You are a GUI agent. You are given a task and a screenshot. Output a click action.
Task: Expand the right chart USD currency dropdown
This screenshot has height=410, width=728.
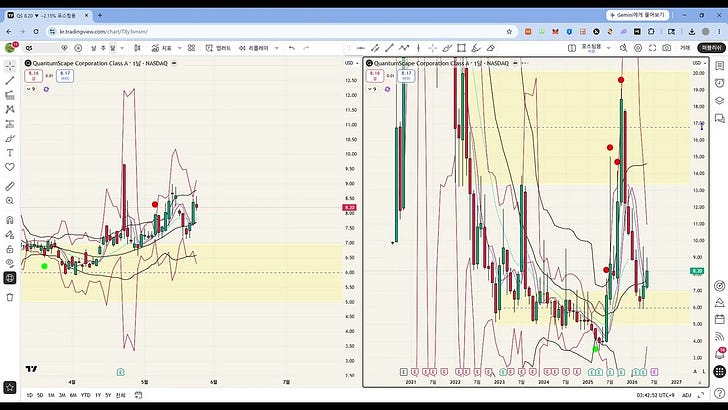699,63
